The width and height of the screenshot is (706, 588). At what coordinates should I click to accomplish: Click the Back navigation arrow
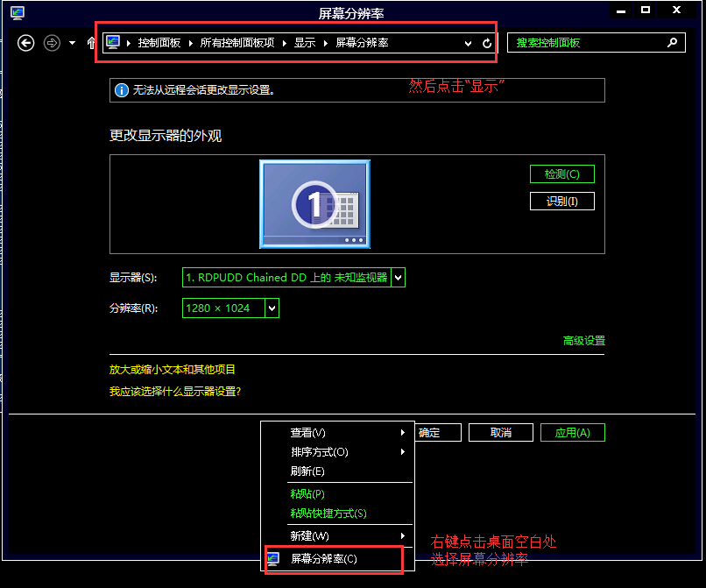click(x=26, y=43)
